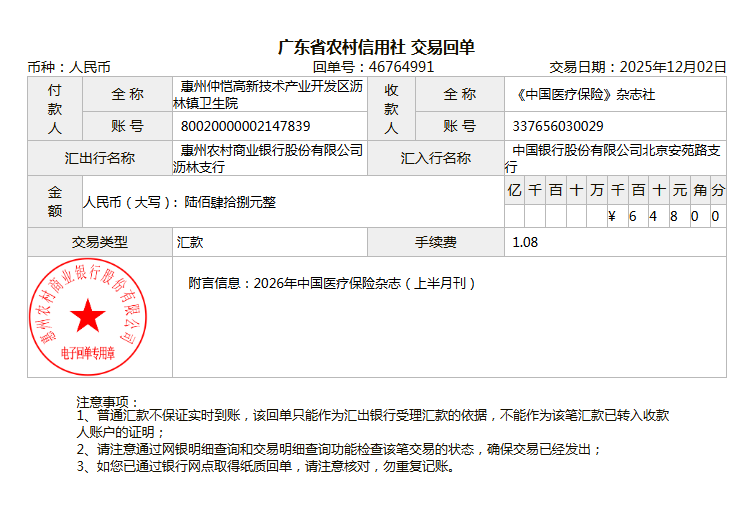The width and height of the screenshot is (754, 510).
Task: Click the red star inside the seal
Action: tap(88, 316)
